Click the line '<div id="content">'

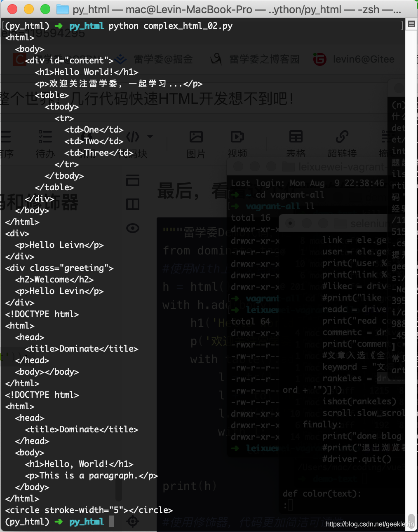coord(69,61)
